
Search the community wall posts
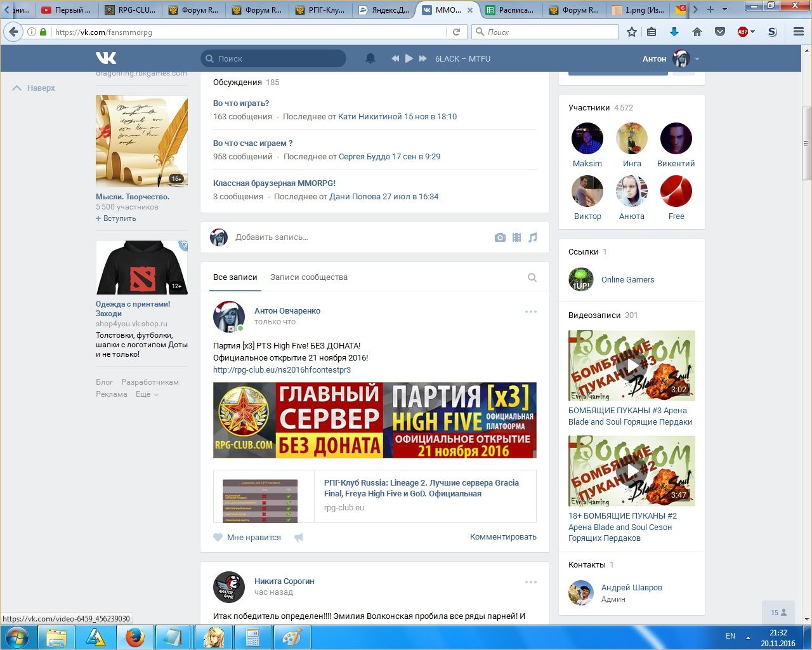[x=532, y=277]
